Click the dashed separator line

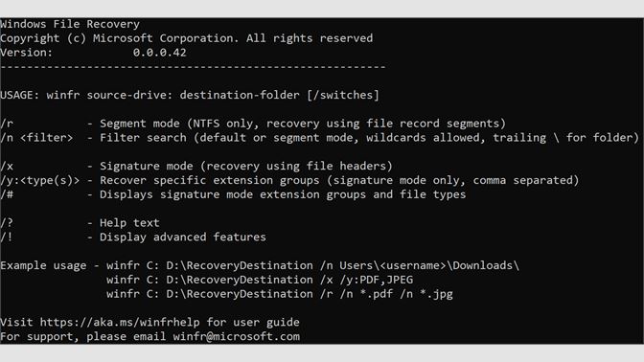tap(193, 67)
